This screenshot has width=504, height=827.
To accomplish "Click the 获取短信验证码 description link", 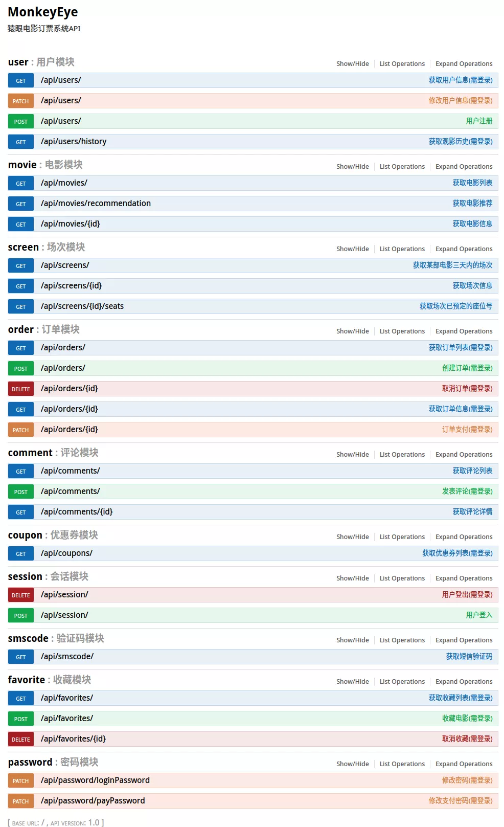I will (x=469, y=657).
